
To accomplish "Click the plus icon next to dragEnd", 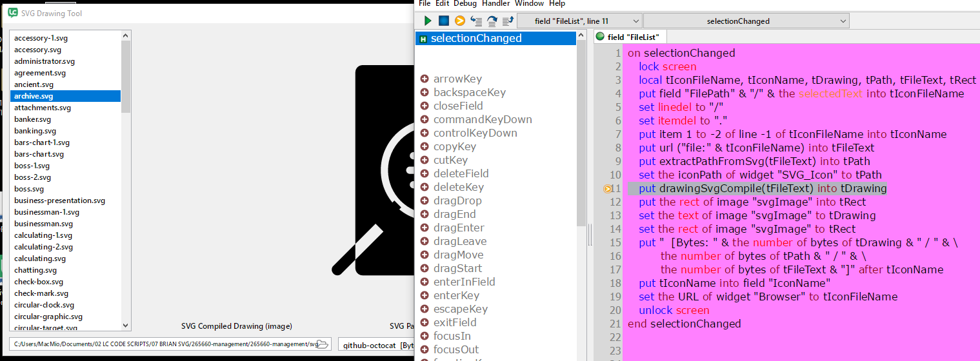I will pyautogui.click(x=425, y=214).
